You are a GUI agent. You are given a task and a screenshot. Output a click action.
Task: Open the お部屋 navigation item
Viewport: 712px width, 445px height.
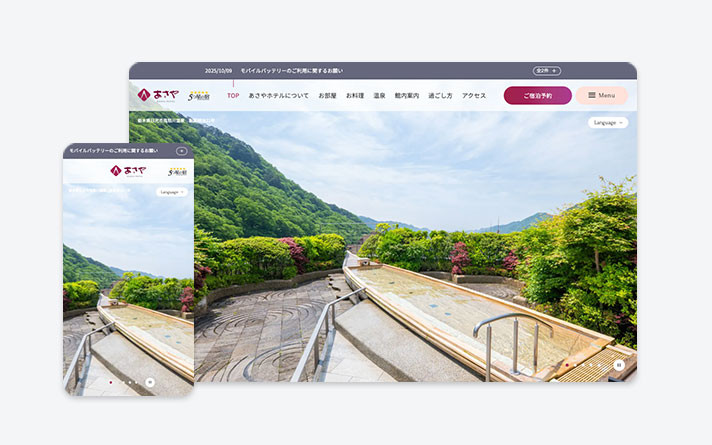tap(327, 95)
